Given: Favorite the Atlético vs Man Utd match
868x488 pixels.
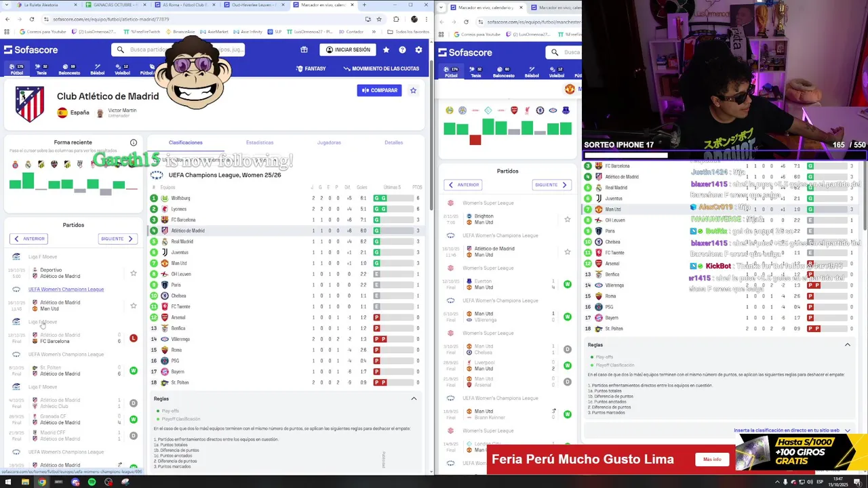Looking at the screenshot, I should point(134,306).
